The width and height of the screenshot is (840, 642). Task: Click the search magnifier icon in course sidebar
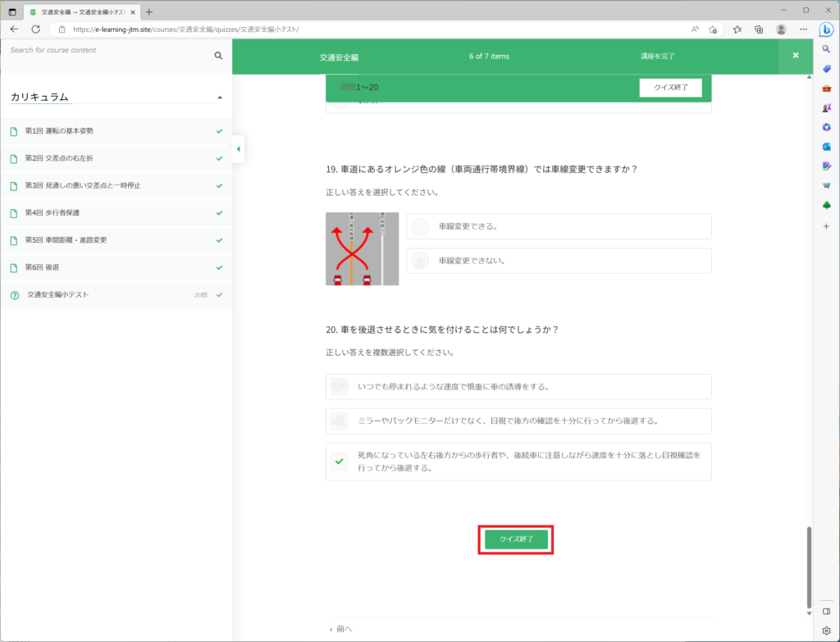coord(218,56)
